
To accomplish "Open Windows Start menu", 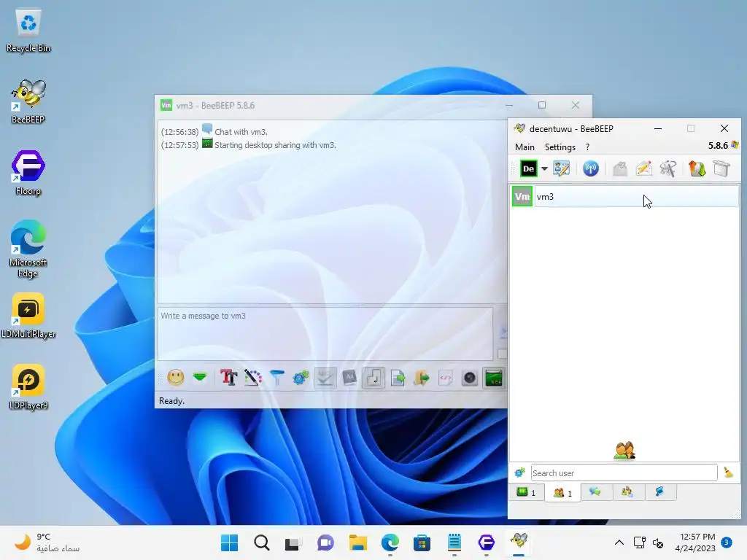I will coord(229,542).
